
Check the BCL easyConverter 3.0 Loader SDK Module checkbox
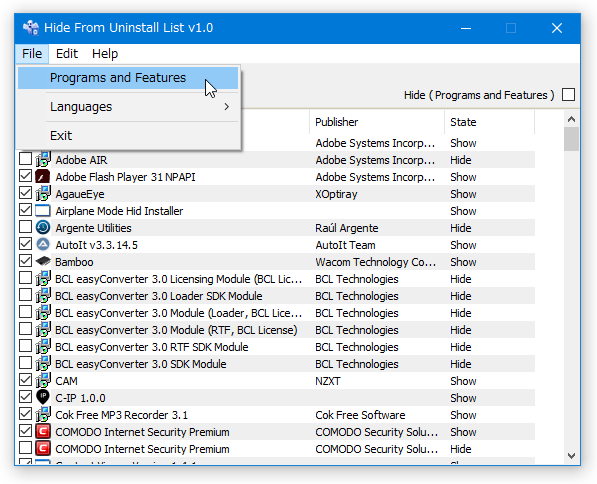point(26,295)
